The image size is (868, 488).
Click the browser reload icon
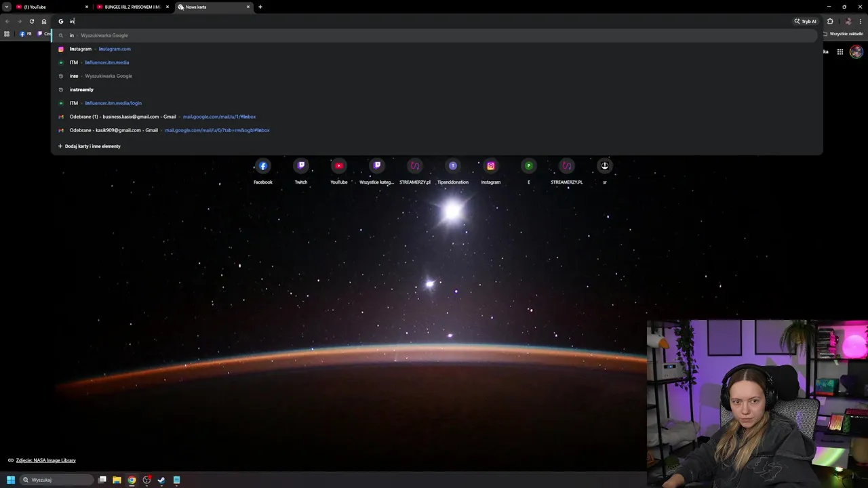click(x=31, y=21)
